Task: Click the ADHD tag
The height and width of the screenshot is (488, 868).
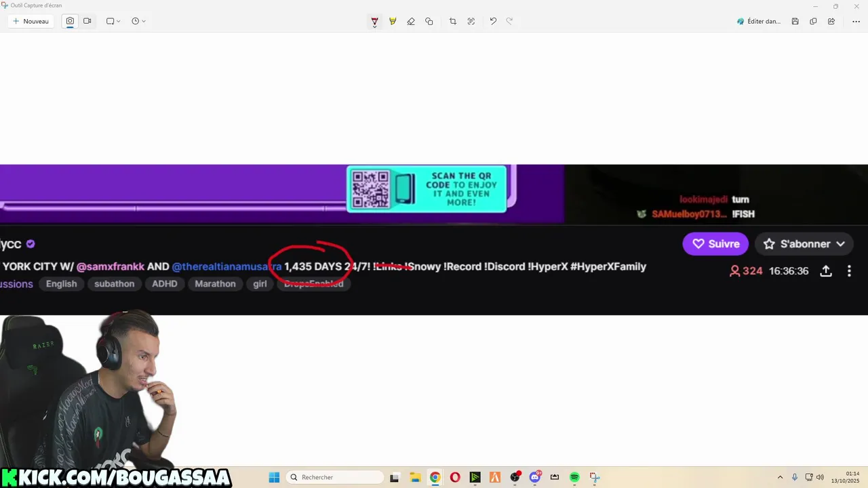Action: click(x=164, y=284)
